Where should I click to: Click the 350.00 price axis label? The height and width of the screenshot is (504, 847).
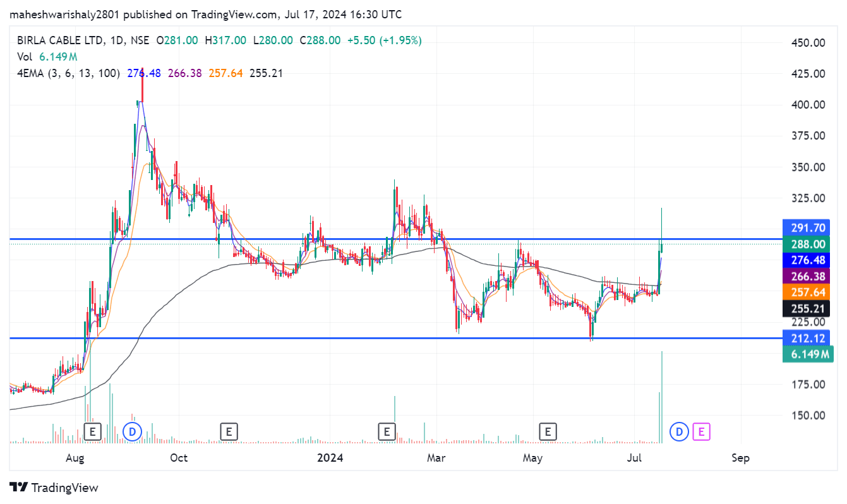click(808, 167)
